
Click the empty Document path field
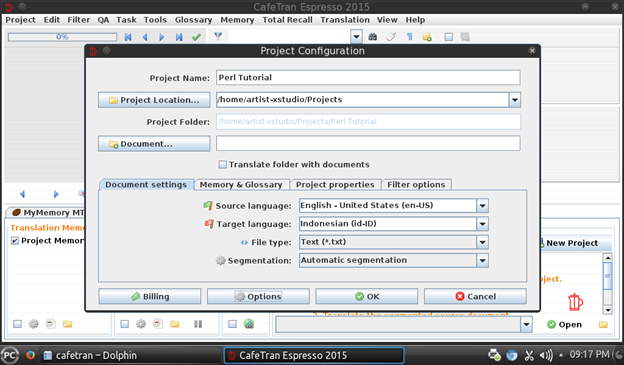tap(368, 143)
